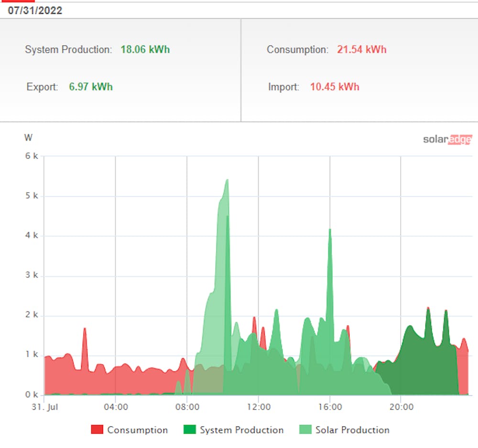Click the Import label
The image size is (478, 448).
(x=283, y=87)
